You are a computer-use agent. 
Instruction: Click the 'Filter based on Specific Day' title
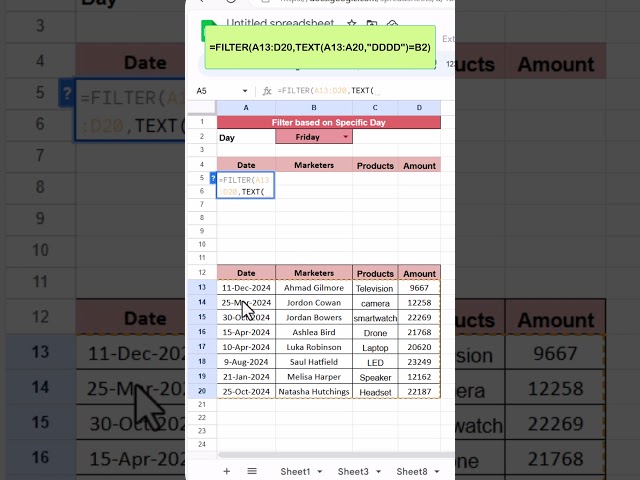329,122
